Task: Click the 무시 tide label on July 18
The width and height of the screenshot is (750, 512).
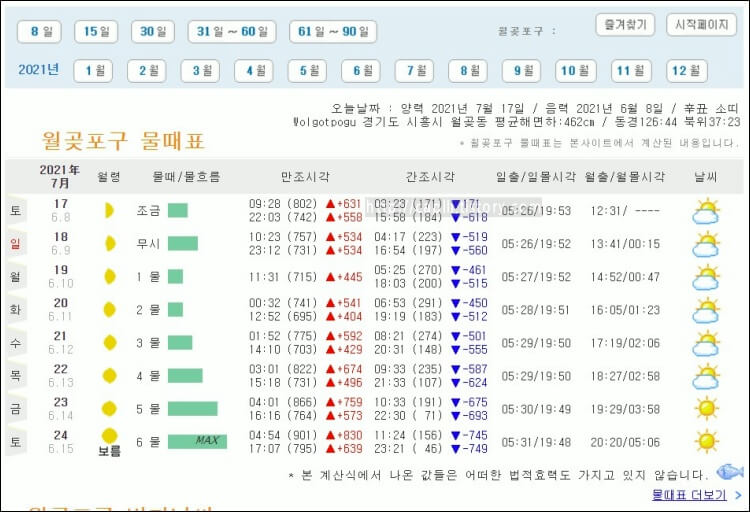Action: pos(148,244)
